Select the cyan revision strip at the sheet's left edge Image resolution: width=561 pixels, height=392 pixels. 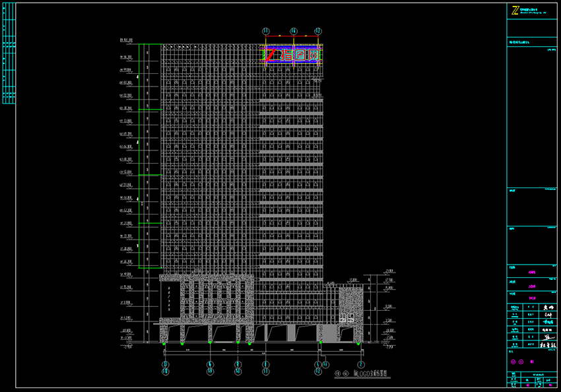[x=9, y=53]
